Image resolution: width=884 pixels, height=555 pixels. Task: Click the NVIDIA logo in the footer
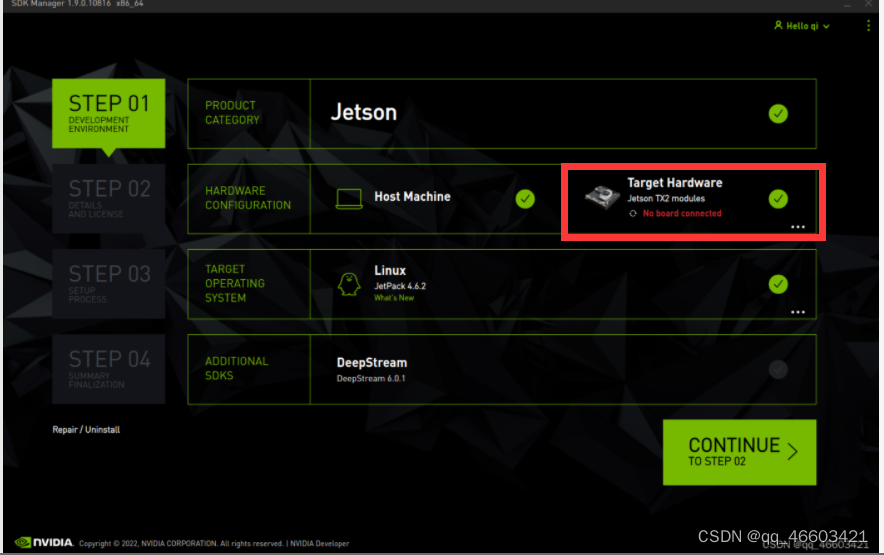(44, 543)
